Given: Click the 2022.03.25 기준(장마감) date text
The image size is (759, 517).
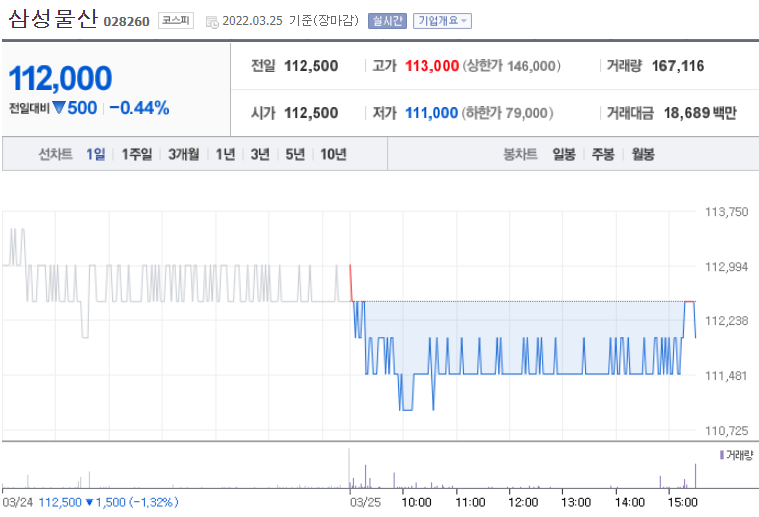Looking at the screenshot, I should click(x=290, y=21).
